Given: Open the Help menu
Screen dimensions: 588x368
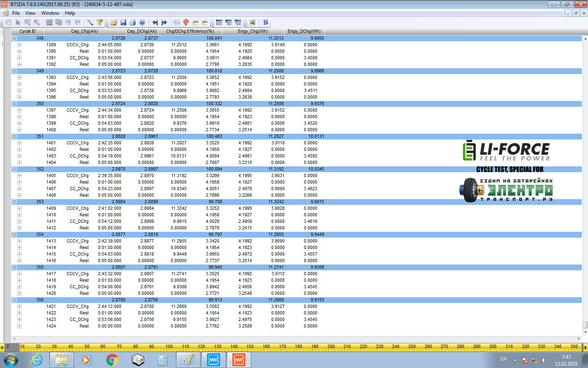Looking at the screenshot, I should [x=70, y=13].
